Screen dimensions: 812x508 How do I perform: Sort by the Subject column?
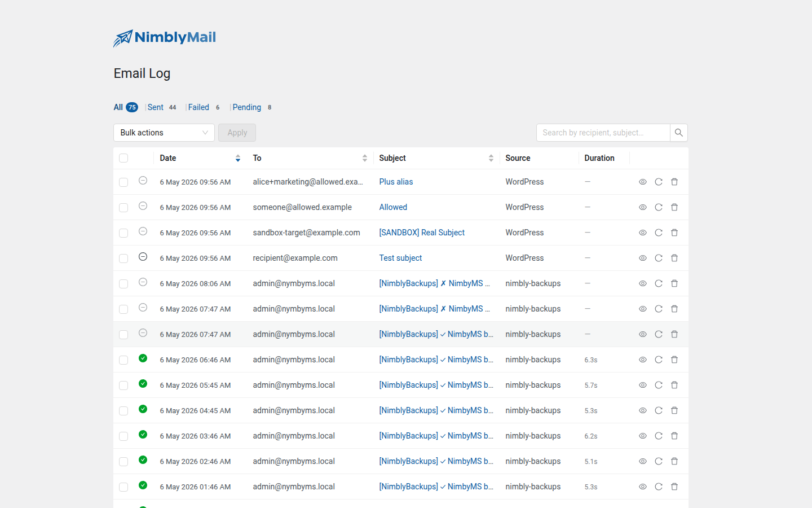436,158
